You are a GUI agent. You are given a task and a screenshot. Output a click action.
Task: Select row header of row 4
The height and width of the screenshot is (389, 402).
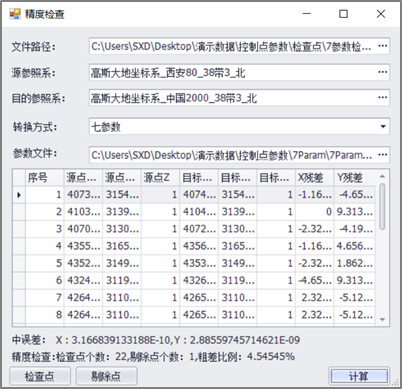(x=19, y=246)
